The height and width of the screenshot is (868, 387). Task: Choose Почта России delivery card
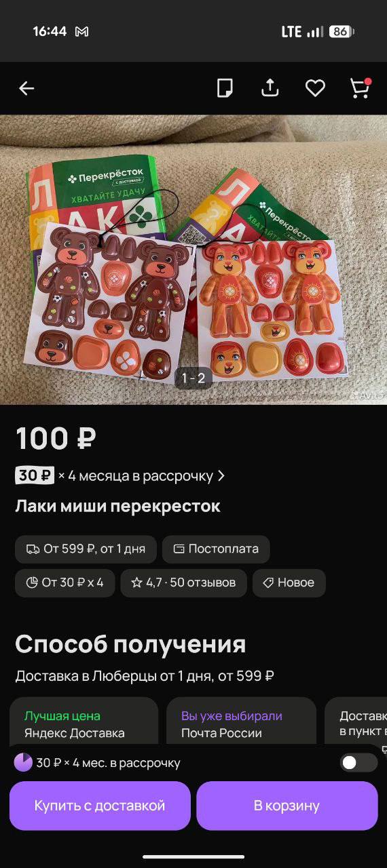click(x=241, y=724)
